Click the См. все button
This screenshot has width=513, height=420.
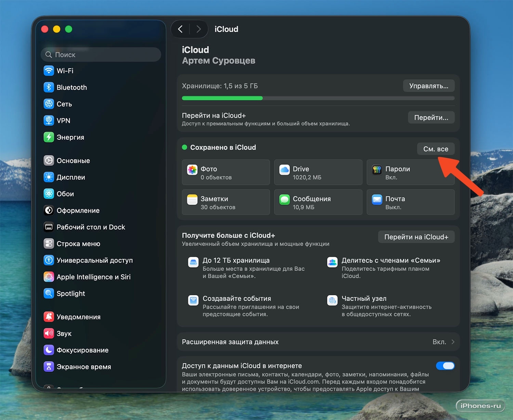pyautogui.click(x=435, y=149)
